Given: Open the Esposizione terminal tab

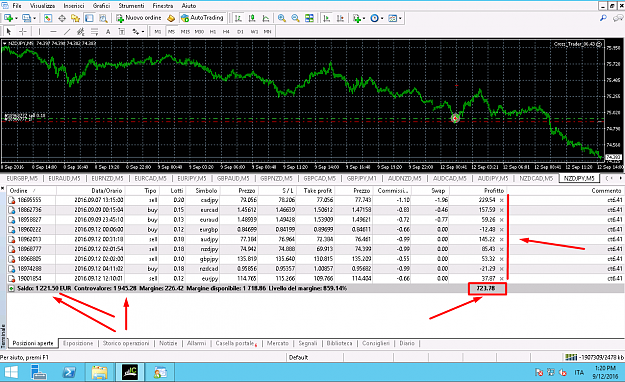Looking at the screenshot, I should (78, 343).
